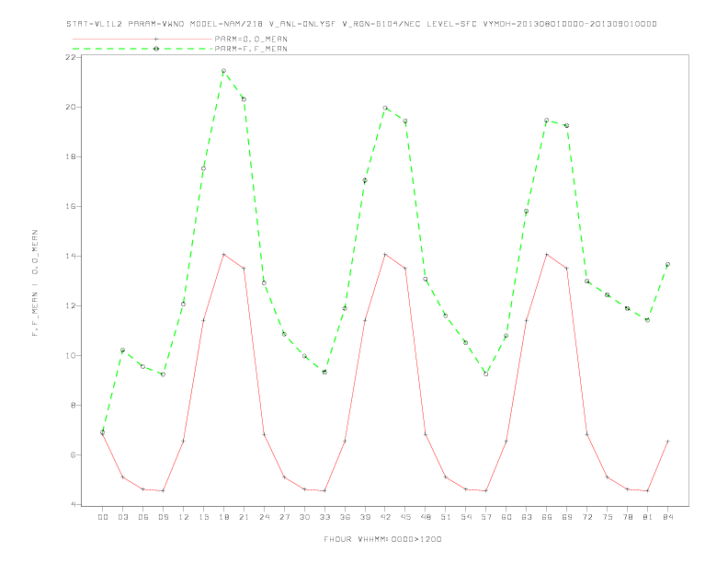
Task: Click the x-axis hour label 54
Action: [x=466, y=517]
